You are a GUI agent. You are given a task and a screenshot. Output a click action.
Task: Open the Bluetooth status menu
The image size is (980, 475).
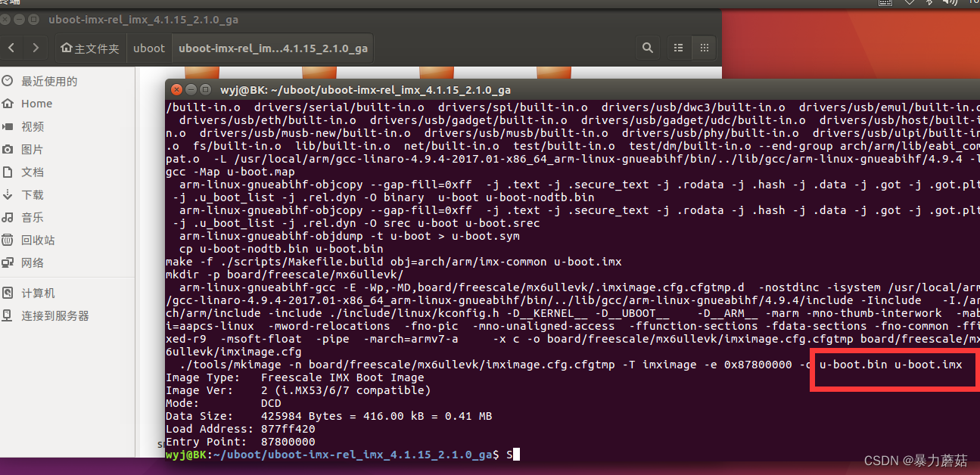(929, 4)
